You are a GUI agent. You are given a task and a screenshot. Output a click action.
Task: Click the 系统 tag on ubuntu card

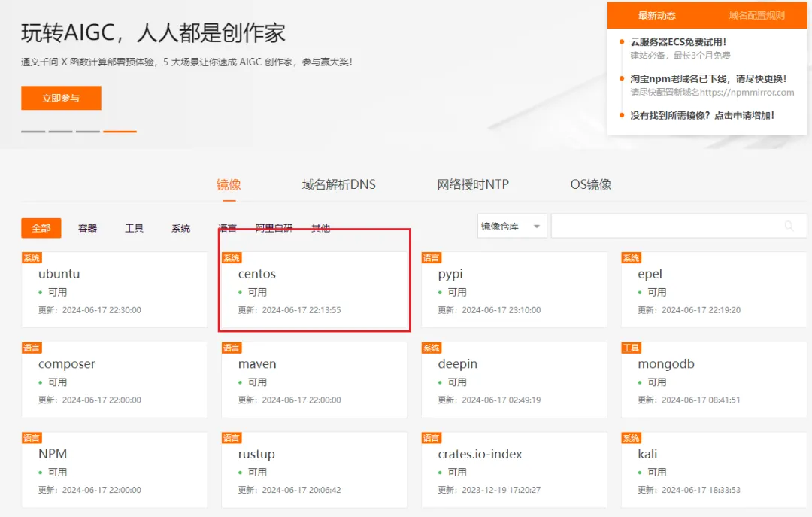(x=32, y=258)
